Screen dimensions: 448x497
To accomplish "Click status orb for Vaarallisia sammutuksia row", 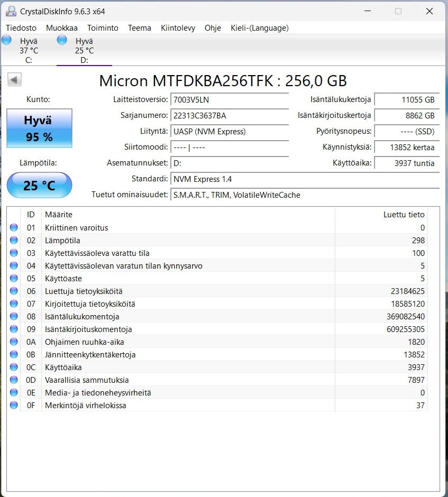I will (x=14, y=380).
